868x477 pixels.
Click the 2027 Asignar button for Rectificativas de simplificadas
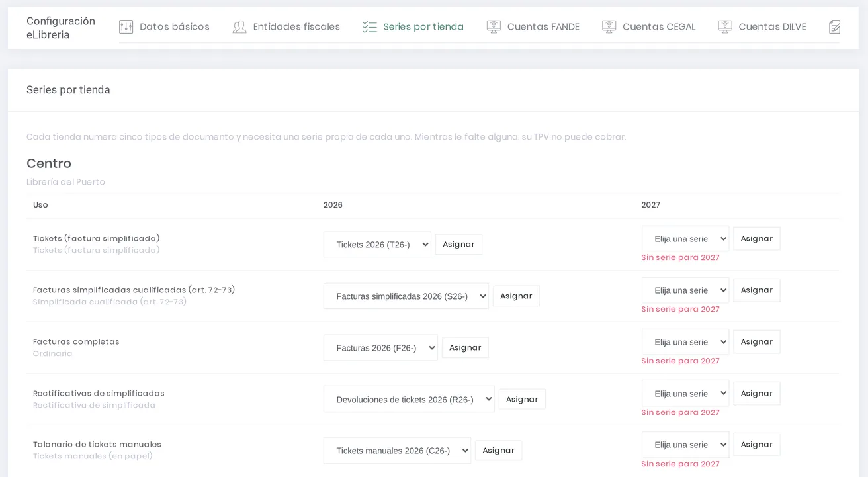(x=757, y=393)
